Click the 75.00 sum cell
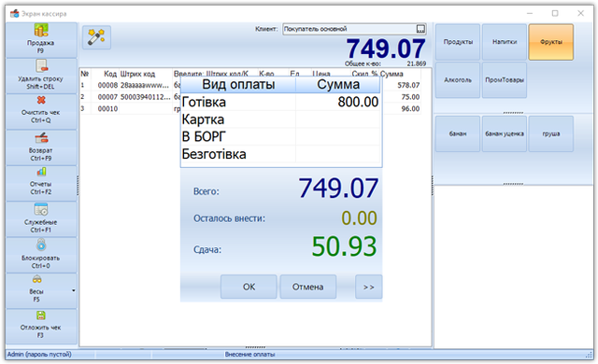The image size is (598, 364). click(x=410, y=97)
